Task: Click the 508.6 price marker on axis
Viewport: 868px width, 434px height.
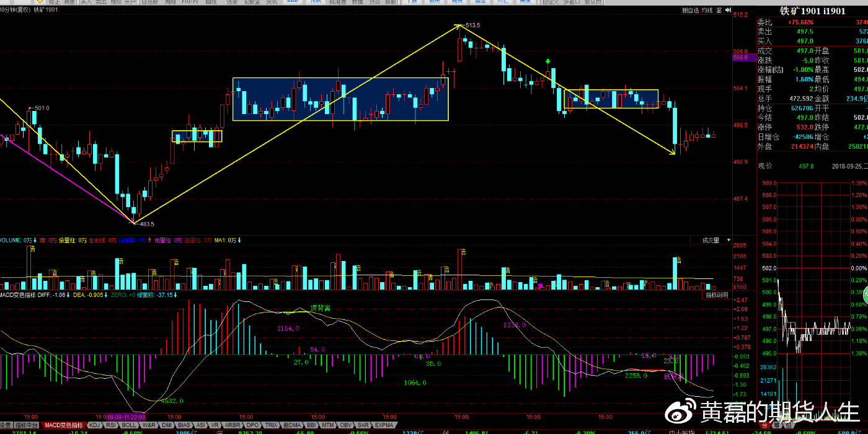Action: 740,58
